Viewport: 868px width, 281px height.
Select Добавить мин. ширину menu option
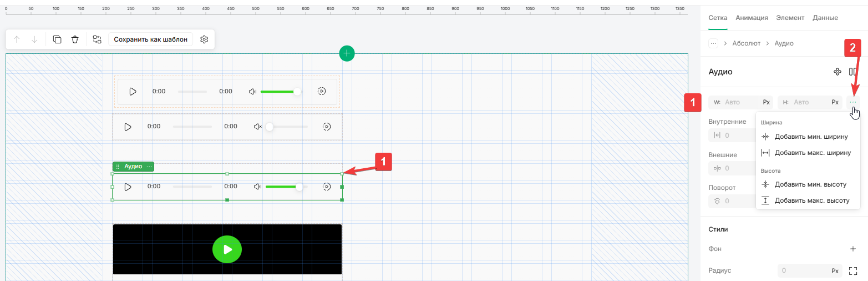[811, 137]
